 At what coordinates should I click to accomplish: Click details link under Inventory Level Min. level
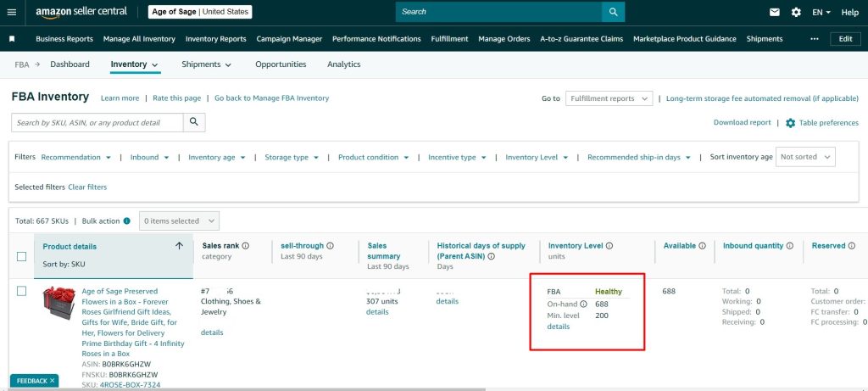tap(558, 327)
